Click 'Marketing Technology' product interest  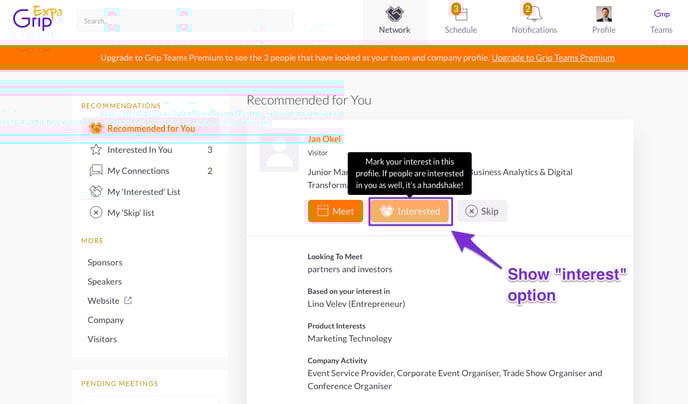tap(350, 339)
